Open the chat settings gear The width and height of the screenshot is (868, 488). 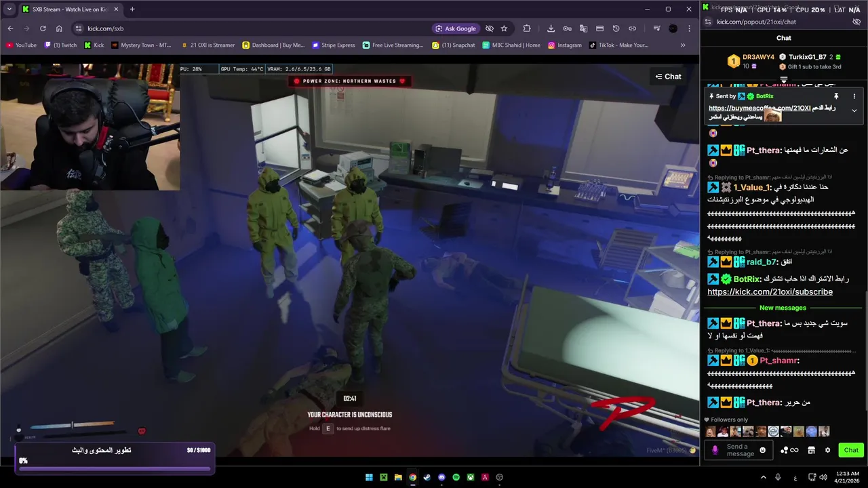pyautogui.click(x=827, y=450)
